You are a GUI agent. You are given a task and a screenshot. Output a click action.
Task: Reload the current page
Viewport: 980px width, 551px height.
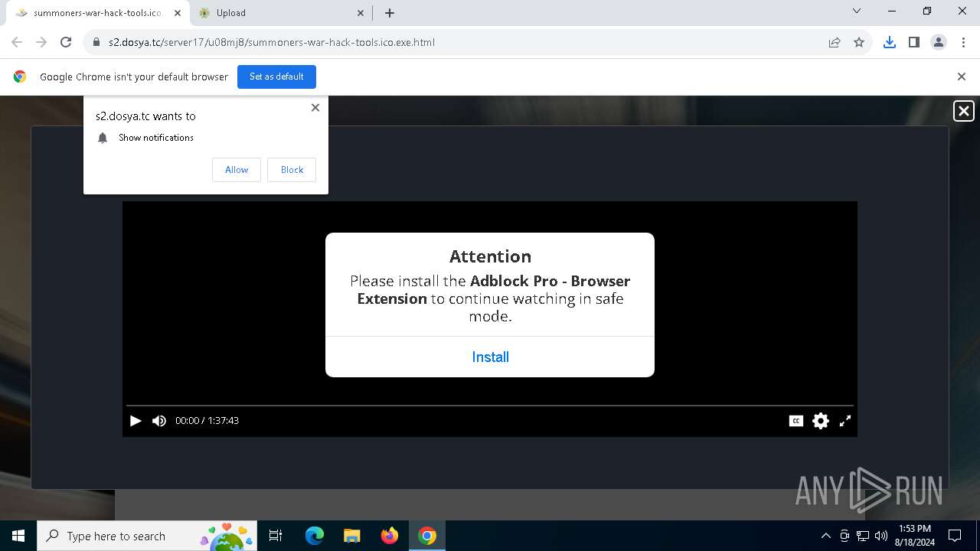click(x=66, y=42)
